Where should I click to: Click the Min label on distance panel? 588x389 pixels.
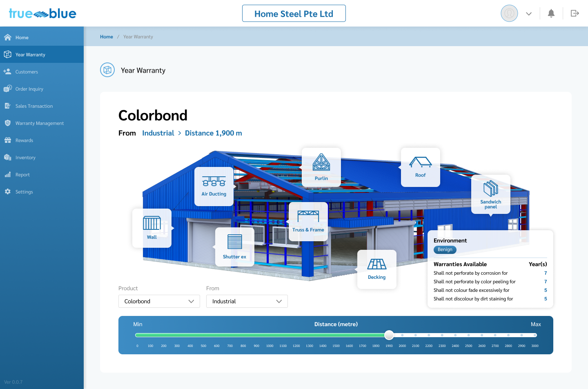(x=138, y=325)
